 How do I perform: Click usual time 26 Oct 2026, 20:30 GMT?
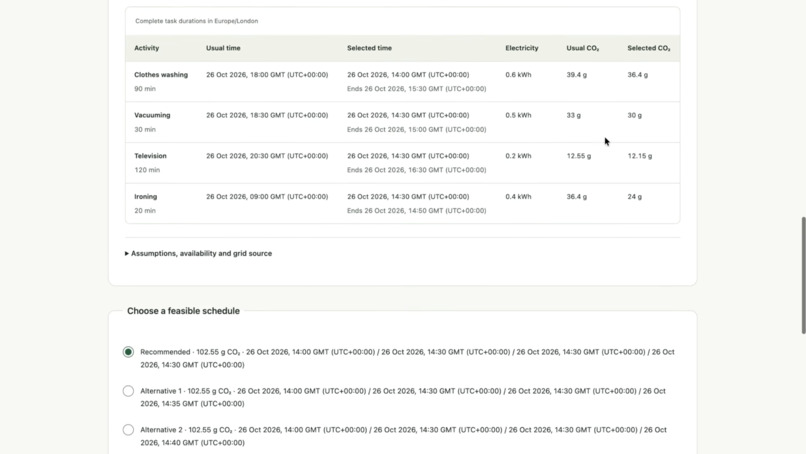click(267, 156)
